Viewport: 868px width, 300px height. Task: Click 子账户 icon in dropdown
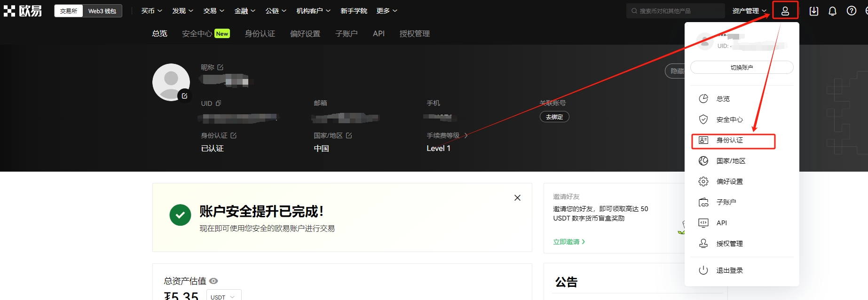703,202
